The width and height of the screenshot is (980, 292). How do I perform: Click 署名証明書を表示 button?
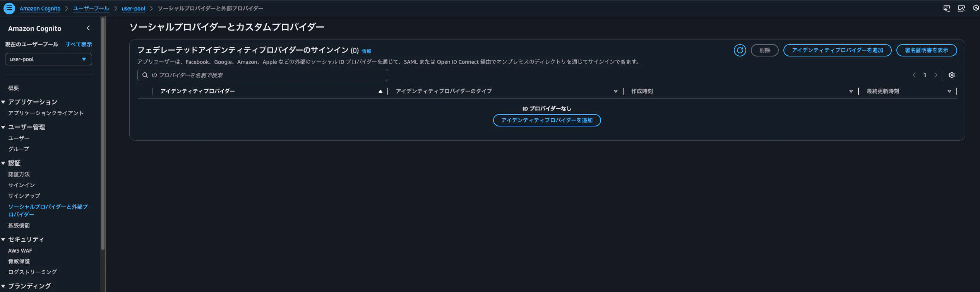coord(927,50)
